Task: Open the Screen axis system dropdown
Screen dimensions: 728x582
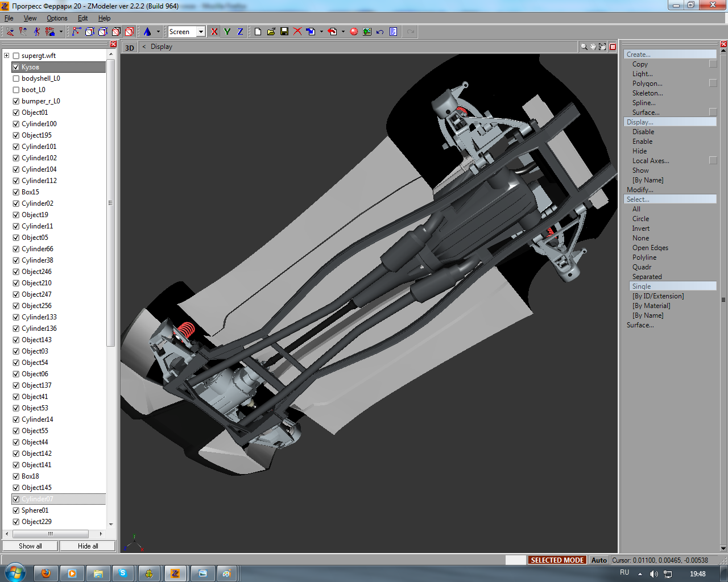Action: 201,32
